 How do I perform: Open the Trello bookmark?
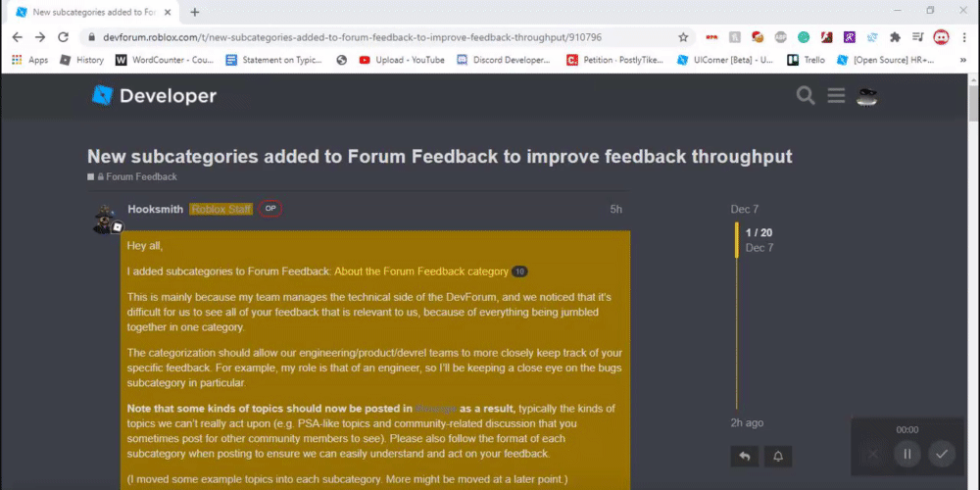pos(807,60)
